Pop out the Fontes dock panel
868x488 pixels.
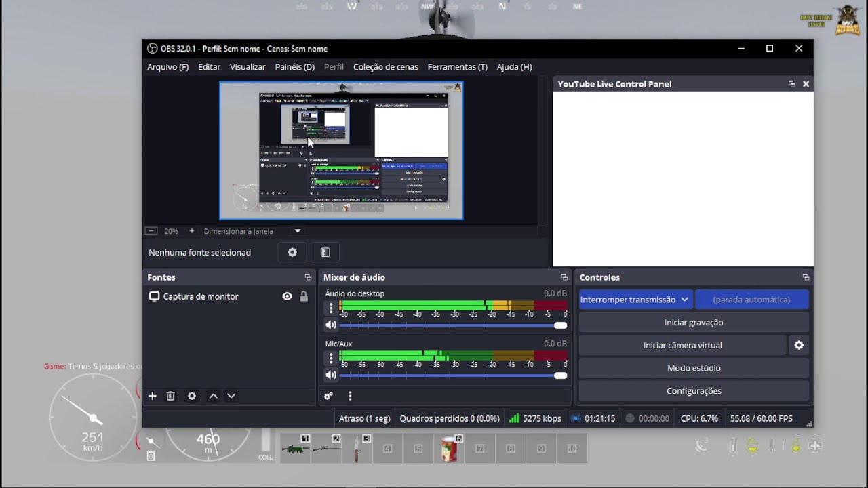308,277
